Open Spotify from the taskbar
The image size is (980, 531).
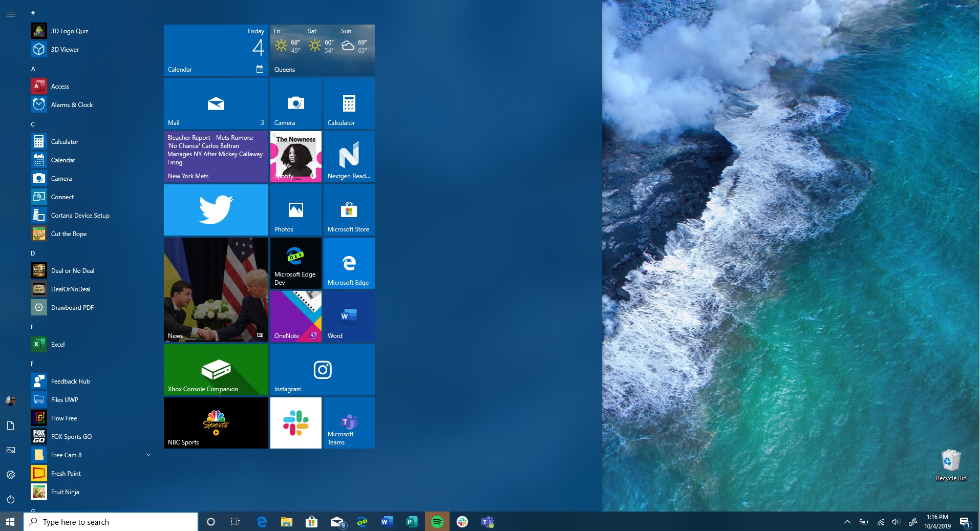[437, 522]
